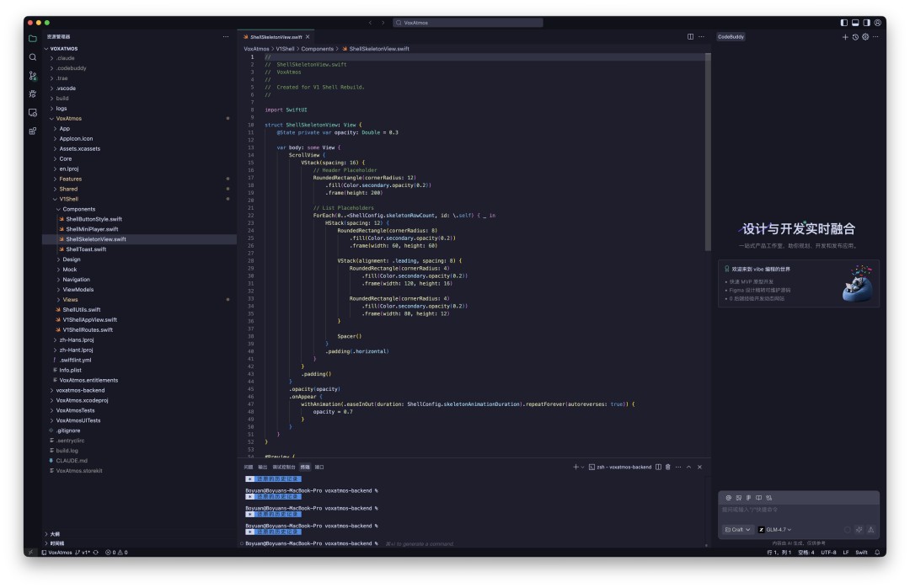Select the ShellSkeletonView.swift editor tab

(274, 37)
